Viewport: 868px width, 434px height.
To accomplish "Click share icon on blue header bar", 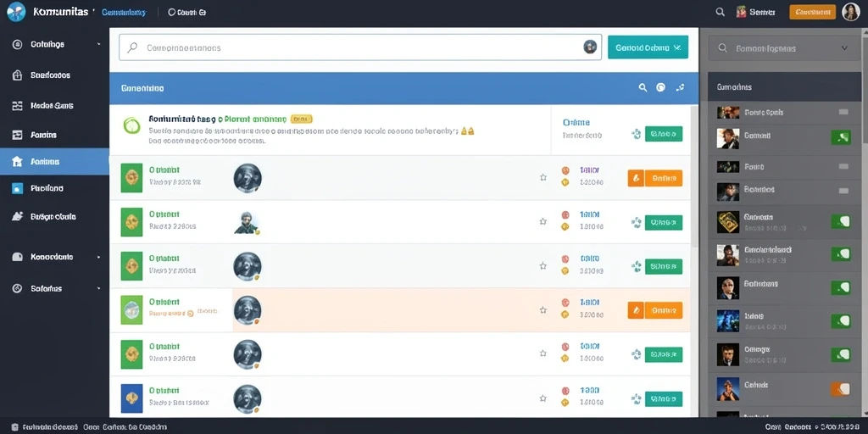I will tap(681, 87).
